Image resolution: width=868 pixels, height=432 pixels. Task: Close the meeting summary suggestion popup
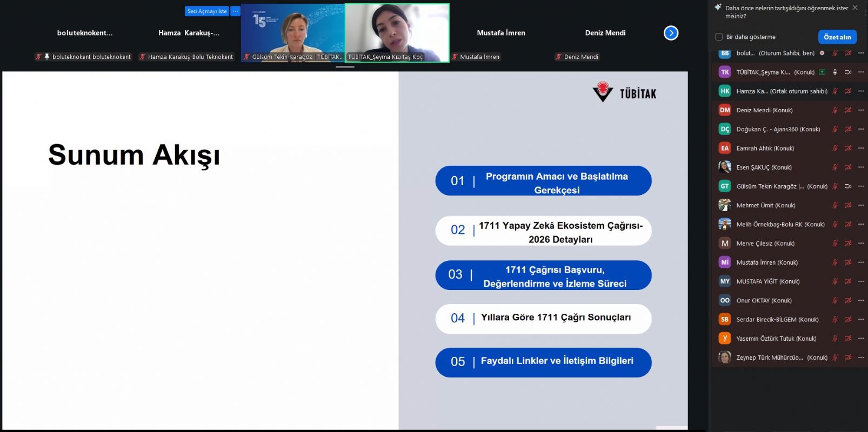[x=855, y=8]
